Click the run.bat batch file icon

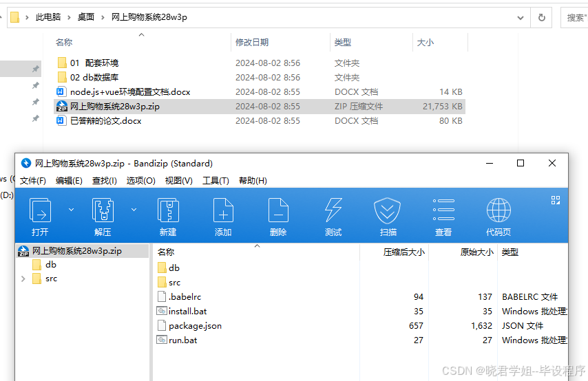162,340
